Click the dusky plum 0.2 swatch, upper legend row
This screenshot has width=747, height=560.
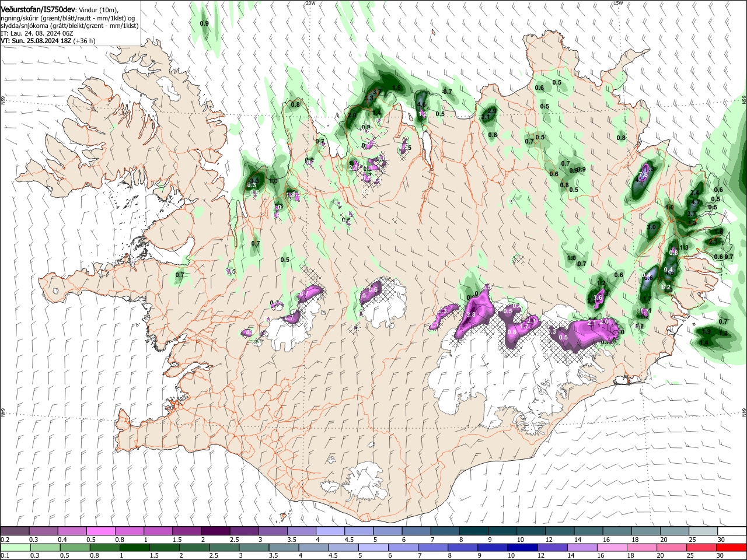point(15,531)
